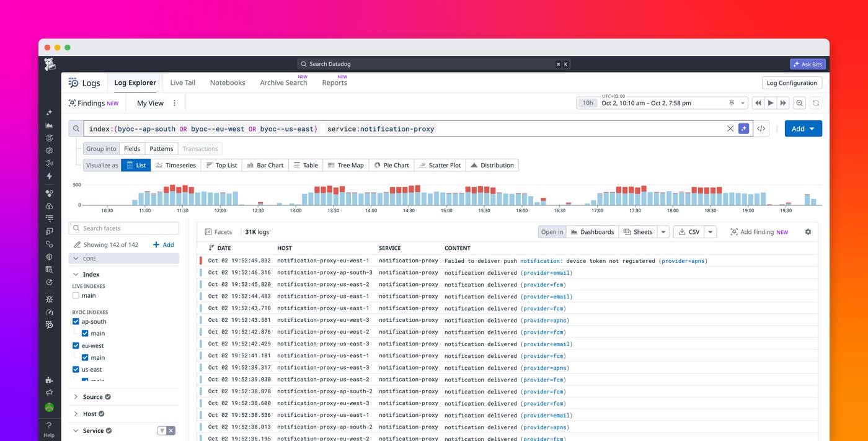Click the Ask Bits button

(807, 64)
